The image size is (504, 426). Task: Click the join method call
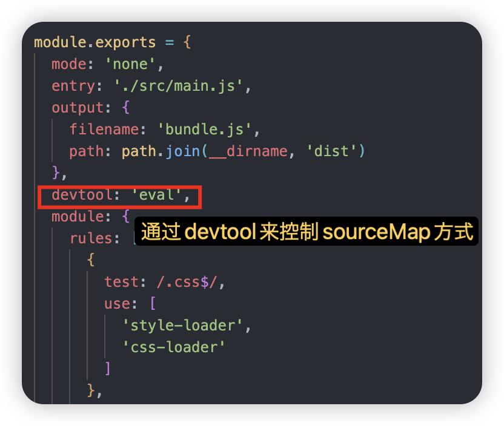point(183,151)
